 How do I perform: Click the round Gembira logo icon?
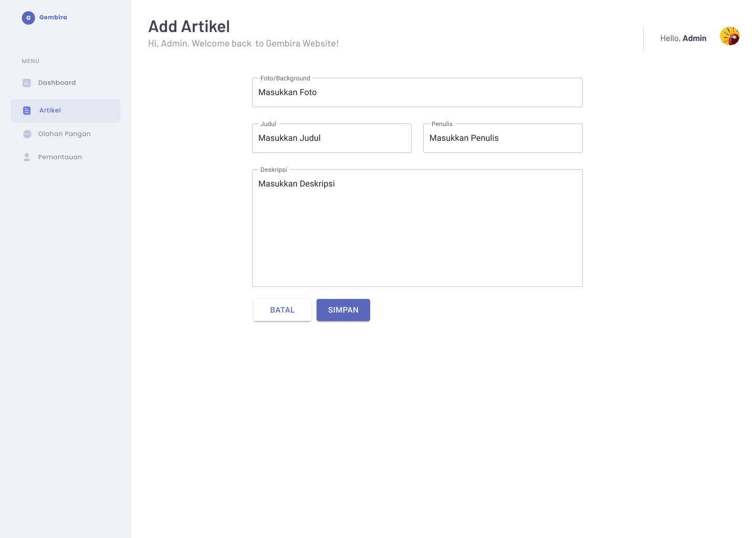click(x=28, y=18)
